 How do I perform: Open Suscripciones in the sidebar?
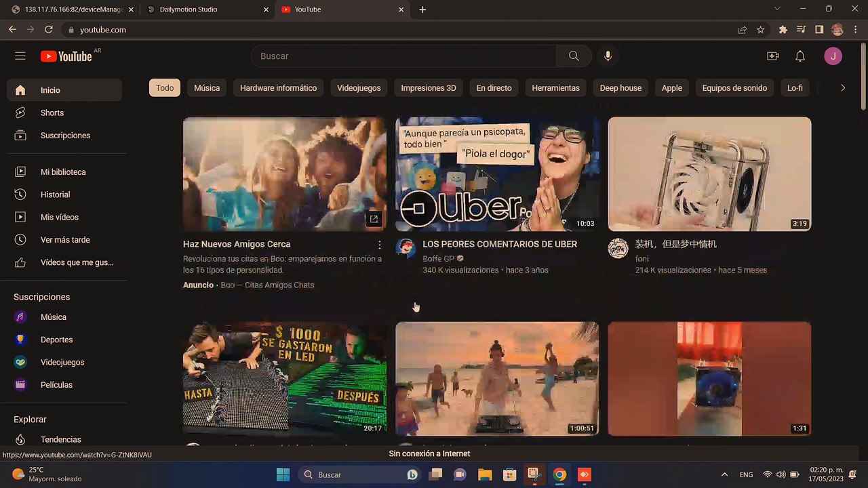point(64,136)
